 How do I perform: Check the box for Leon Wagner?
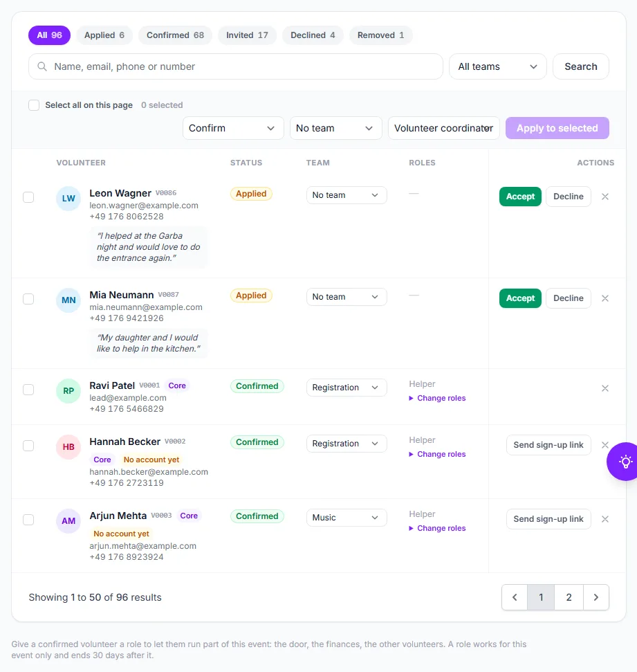point(28,197)
